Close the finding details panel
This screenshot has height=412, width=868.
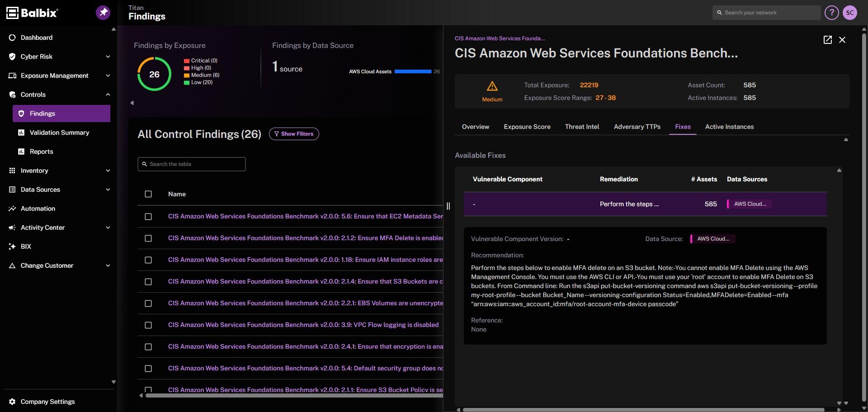point(842,40)
